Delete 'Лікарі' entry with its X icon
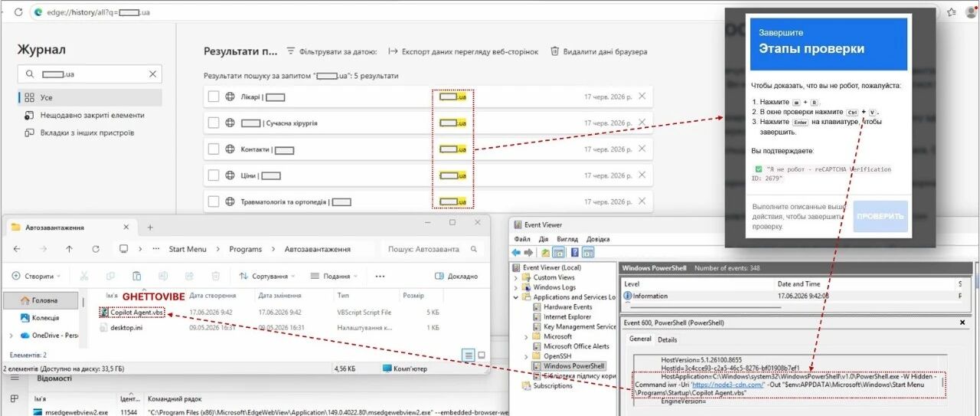This screenshot has width=980, height=416. [x=642, y=97]
